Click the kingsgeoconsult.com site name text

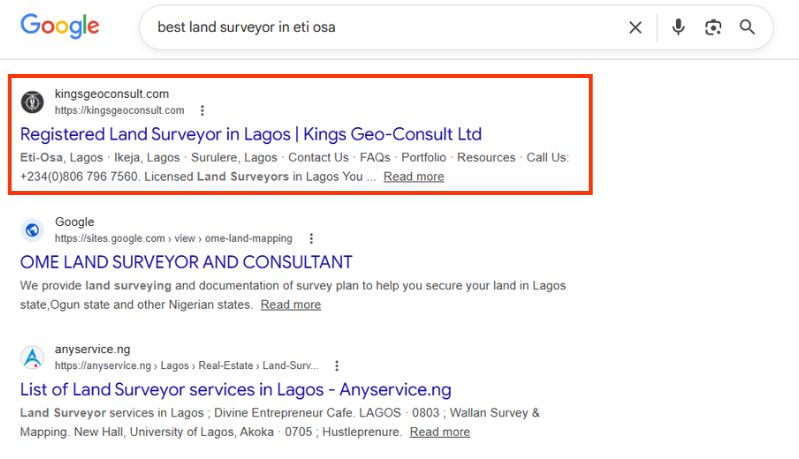[112, 94]
